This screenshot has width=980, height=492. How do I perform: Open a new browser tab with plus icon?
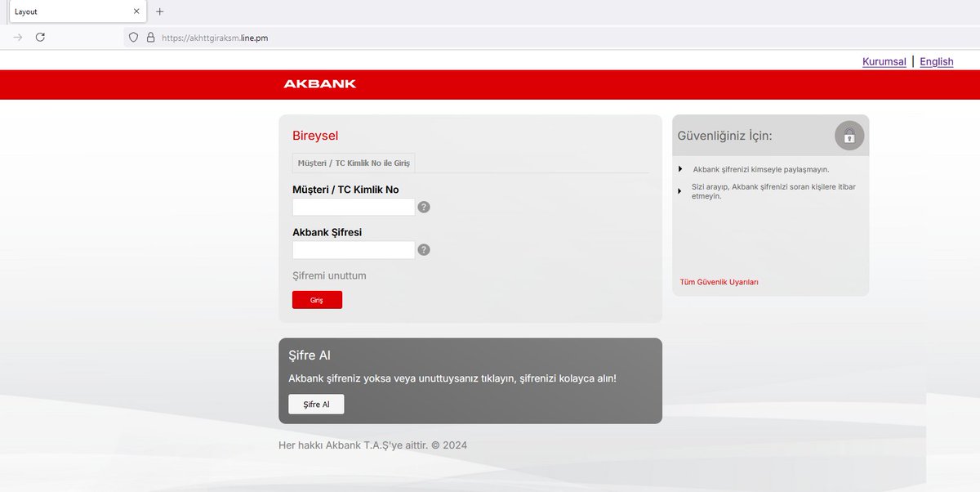pyautogui.click(x=160, y=11)
